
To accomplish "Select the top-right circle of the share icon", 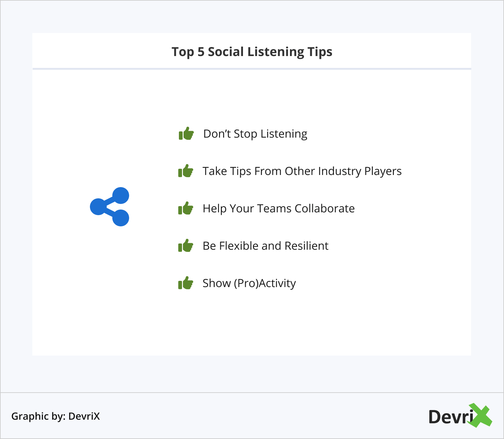I will coord(120,196).
